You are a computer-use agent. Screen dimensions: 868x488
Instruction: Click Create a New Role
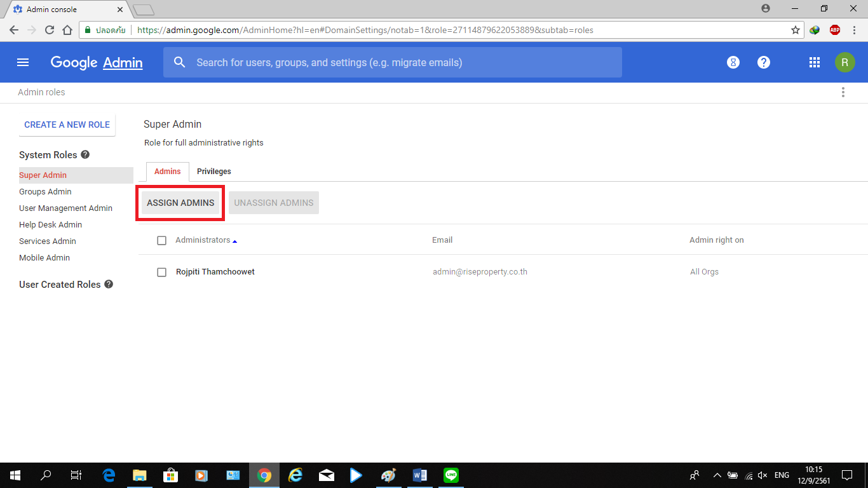[x=67, y=125]
